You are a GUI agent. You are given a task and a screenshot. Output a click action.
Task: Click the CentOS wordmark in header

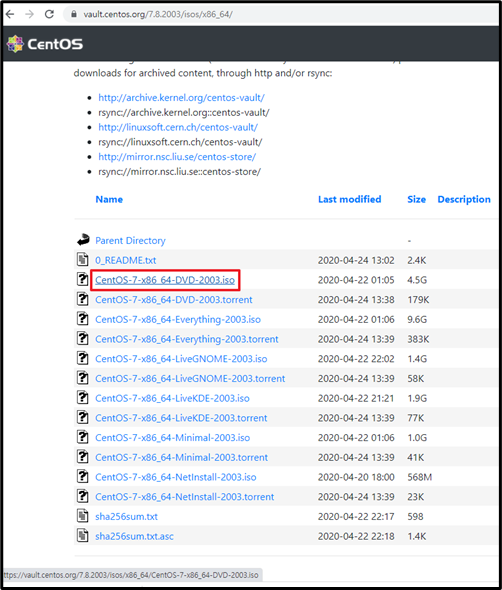coord(55,44)
